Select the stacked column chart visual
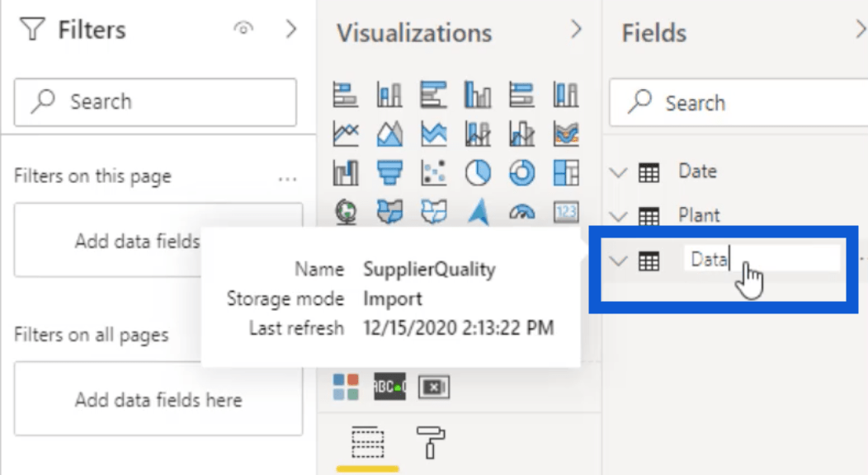 [x=389, y=95]
